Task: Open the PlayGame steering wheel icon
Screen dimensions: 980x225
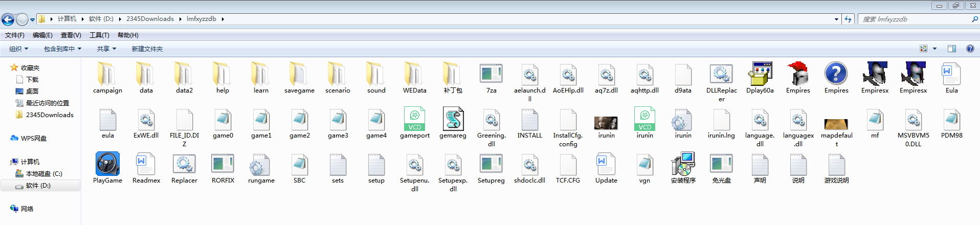Action: click(x=107, y=164)
